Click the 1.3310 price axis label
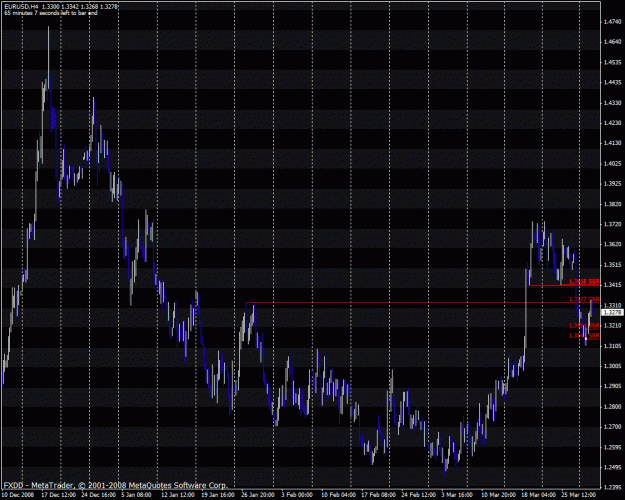 coord(613,305)
